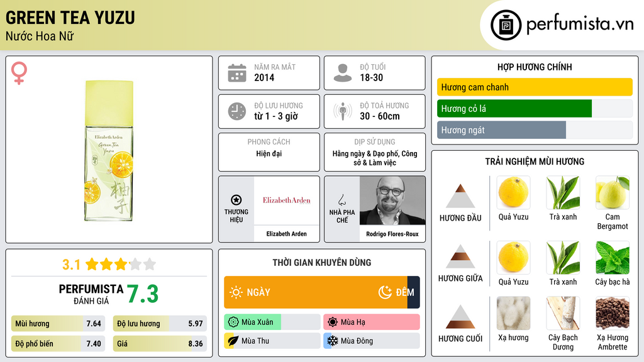Click the Hương giữa pyramid icon
644x362 pixels.
point(460,256)
